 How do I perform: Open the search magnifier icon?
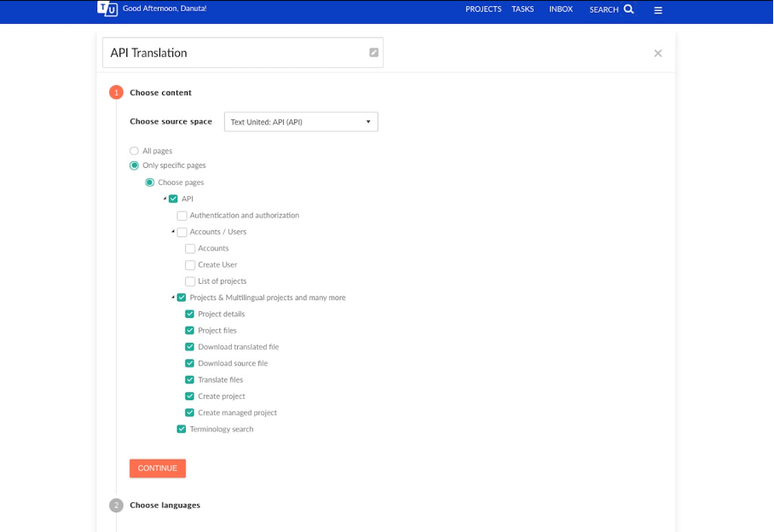point(628,9)
